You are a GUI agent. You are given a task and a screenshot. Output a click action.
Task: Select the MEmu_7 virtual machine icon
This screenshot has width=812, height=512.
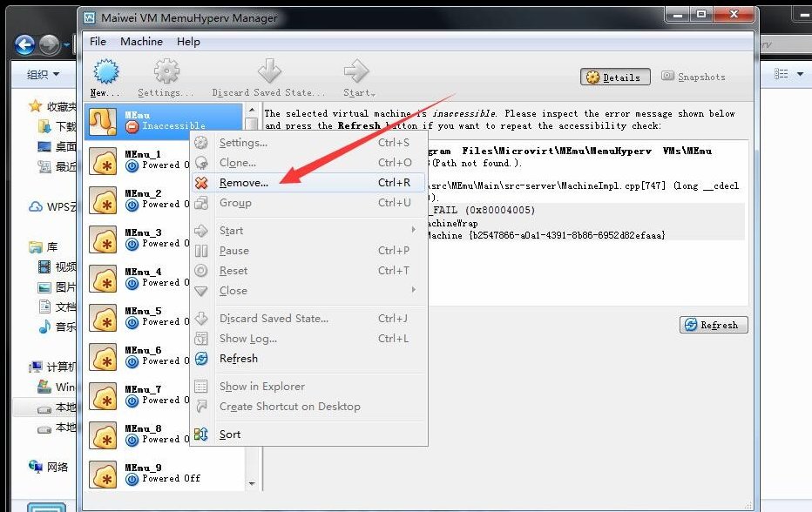coord(103,396)
